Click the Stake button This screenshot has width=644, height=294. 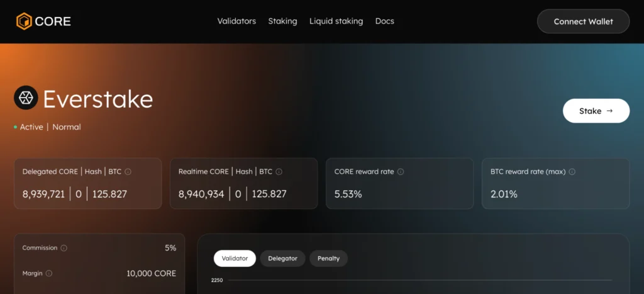(x=596, y=111)
